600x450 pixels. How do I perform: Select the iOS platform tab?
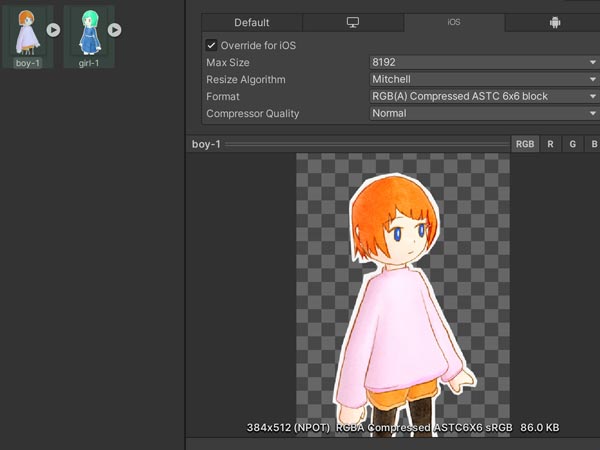(x=454, y=23)
